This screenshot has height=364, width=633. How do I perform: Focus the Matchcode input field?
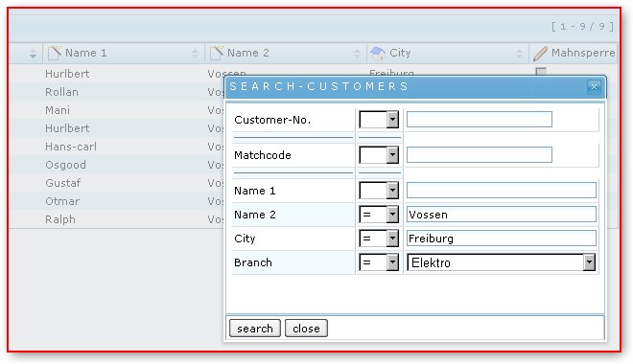[480, 155]
